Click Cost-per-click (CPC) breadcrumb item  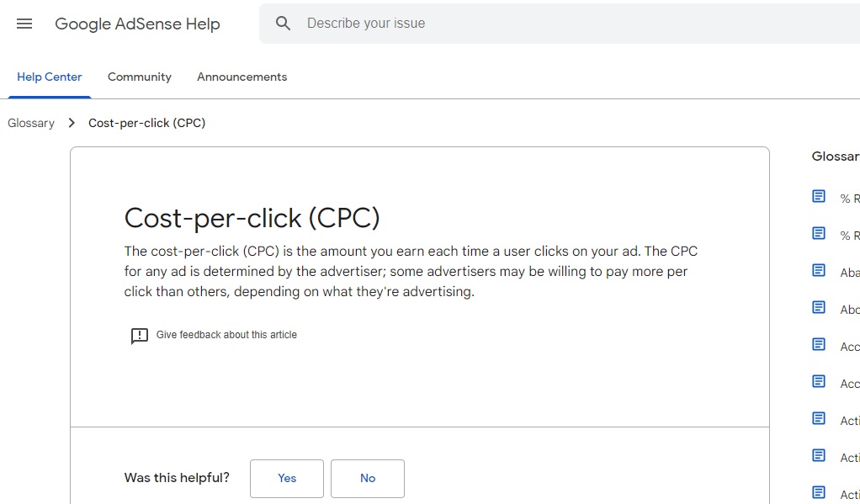[147, 123]
